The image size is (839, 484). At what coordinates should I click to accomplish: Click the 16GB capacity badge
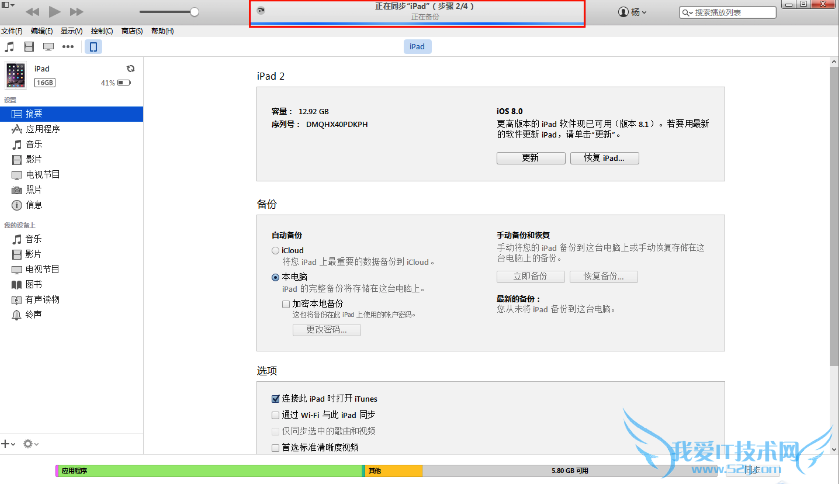[x=45, y=82]
